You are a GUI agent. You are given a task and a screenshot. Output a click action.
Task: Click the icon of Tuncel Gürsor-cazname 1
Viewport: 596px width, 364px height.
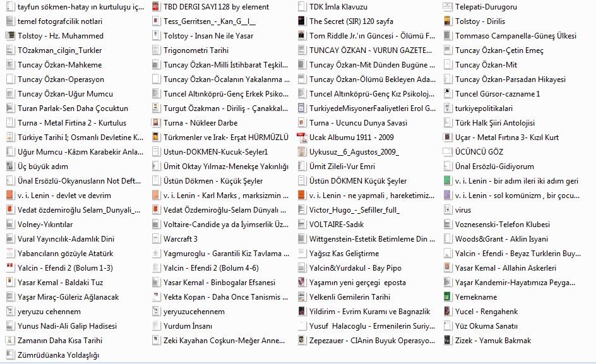[448, 94]
